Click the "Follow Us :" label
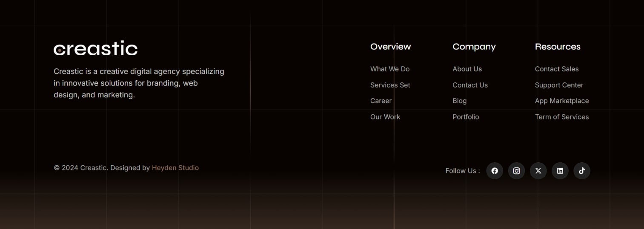The width and height of the screenshot is (644, 229). coord(463,171)
